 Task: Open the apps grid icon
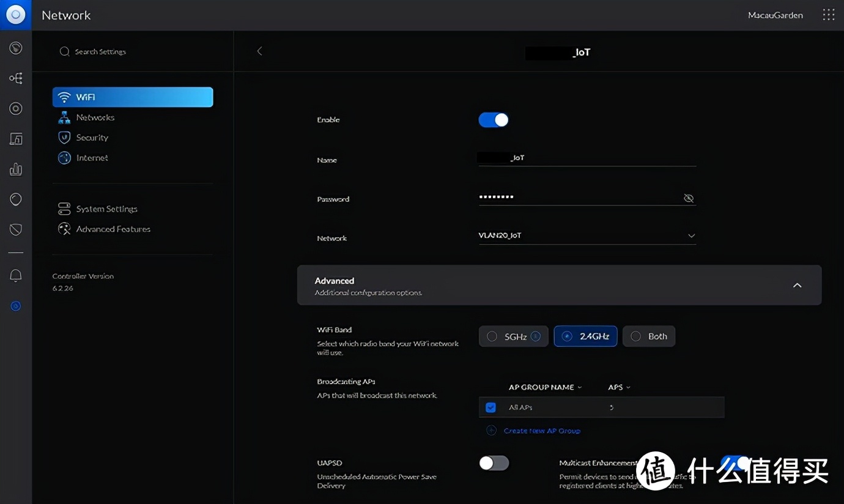click(828, 15)
